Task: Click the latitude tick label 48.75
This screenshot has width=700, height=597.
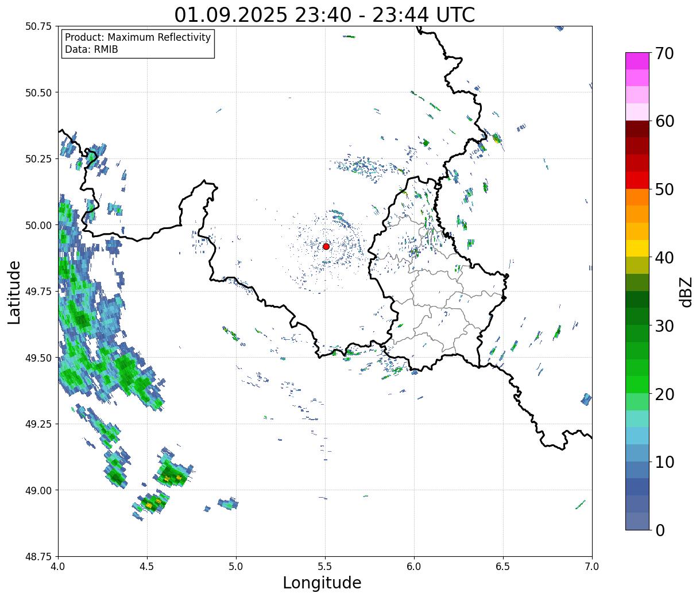Action: tap(38, 557)
